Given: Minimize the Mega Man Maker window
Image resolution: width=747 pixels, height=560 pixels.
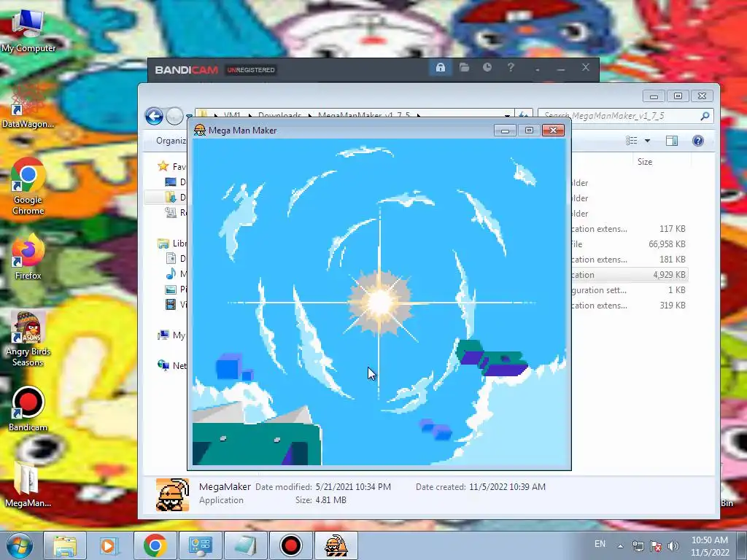Looking at the screenshot, I should click(x=505, y=130).
